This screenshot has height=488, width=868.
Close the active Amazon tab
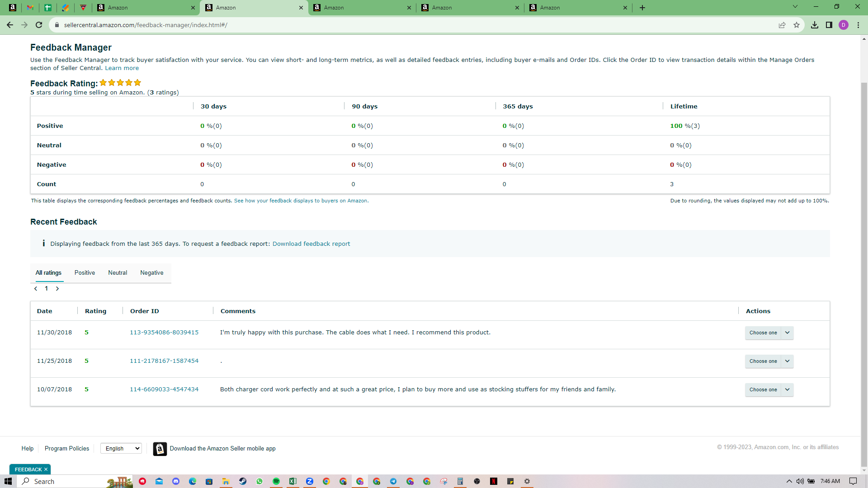302,8
